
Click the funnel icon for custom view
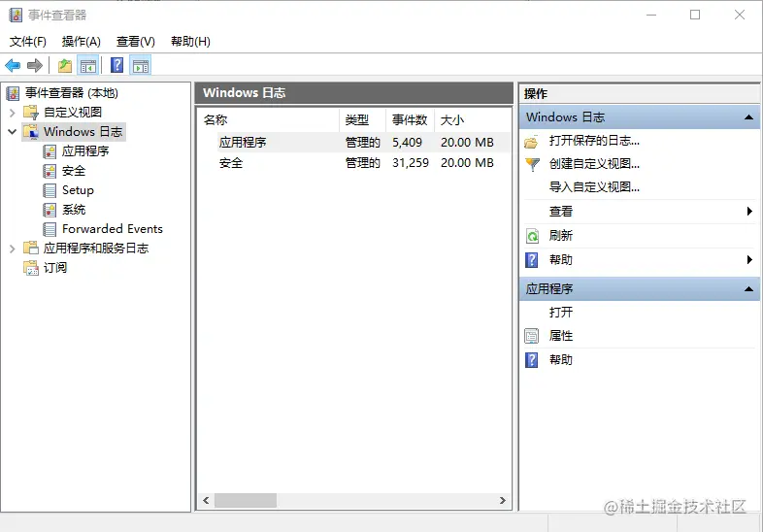[532, 164]
